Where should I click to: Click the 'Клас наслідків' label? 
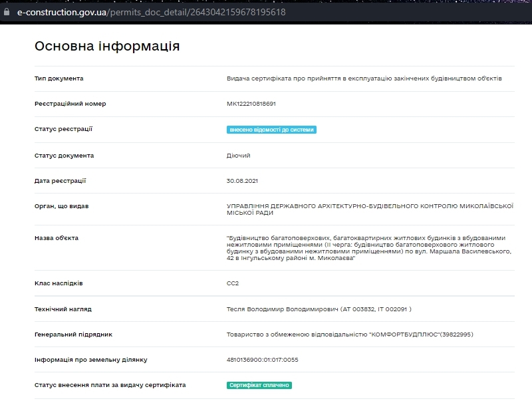point(59,283)
